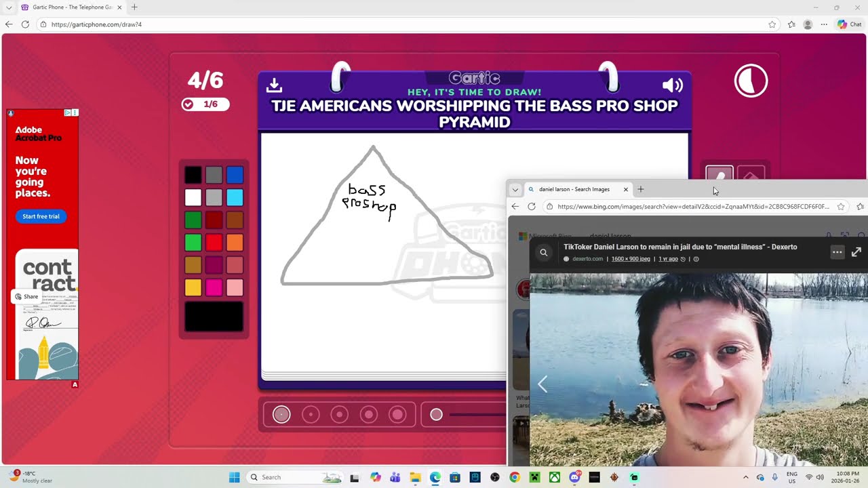Expand tab actions menu in Gartic window

click(x=7, y=7)
